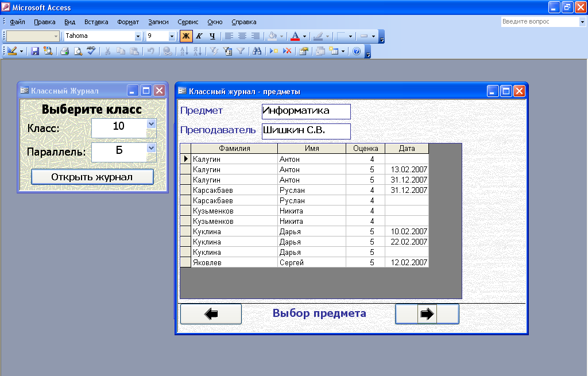Open the special effect dropdown
This screenshot has width=588, height=376.
pos(373,36)
